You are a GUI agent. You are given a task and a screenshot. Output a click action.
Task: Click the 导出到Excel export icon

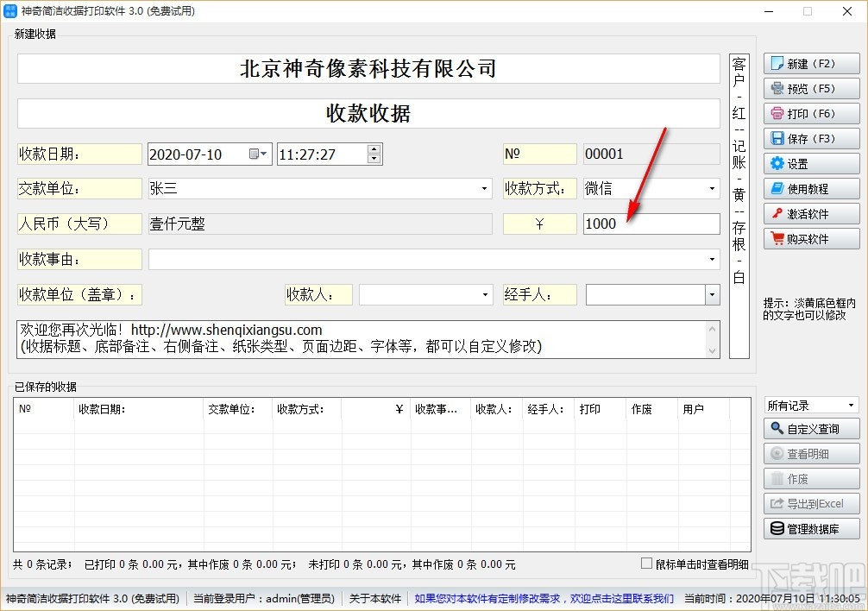(x=777, y=503)
